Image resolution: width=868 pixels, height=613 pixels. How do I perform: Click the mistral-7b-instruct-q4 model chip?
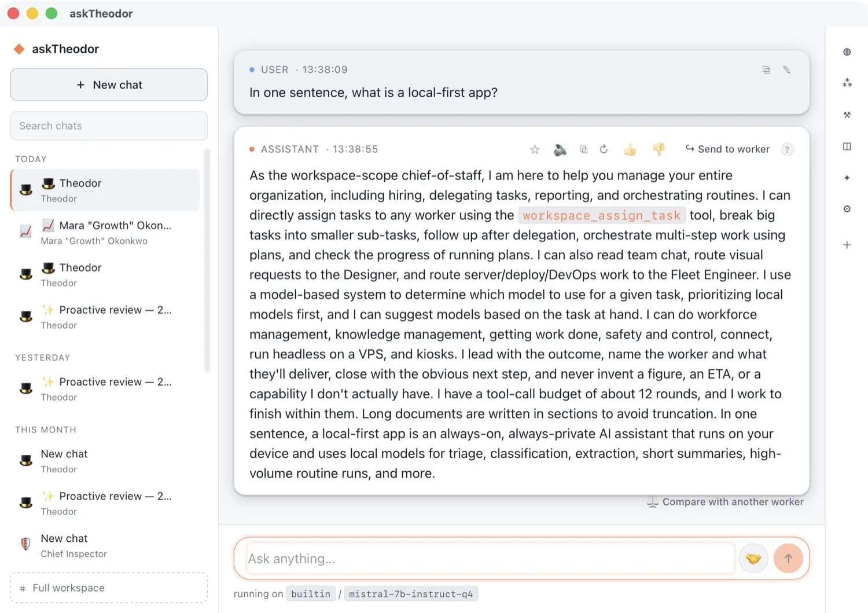[x=411, y=594]
